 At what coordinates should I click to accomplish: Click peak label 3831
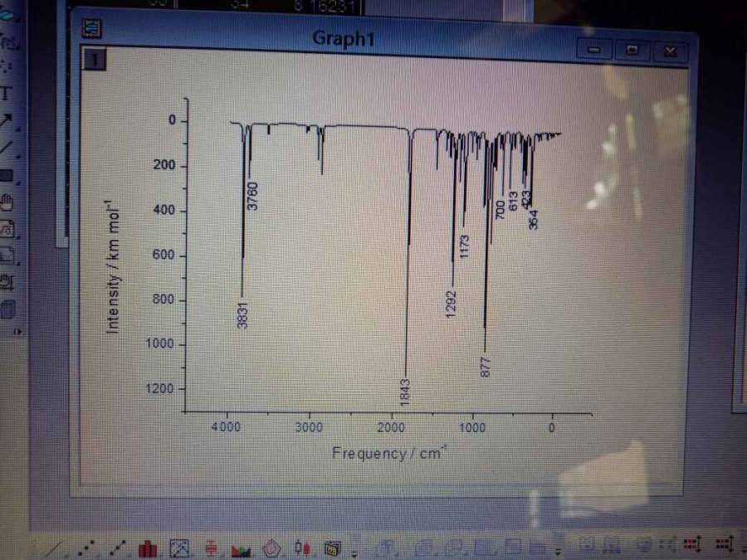[x=242, y=315]
